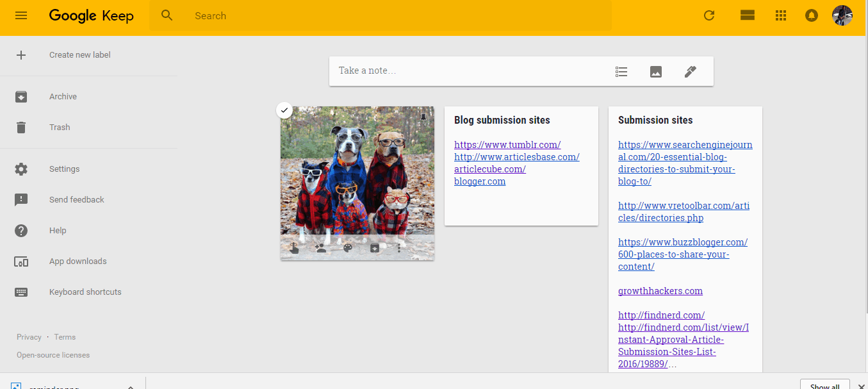This screenshot has width=868, height=389.
Task: Switch Keep to grid view
Action: coord(747,15)
